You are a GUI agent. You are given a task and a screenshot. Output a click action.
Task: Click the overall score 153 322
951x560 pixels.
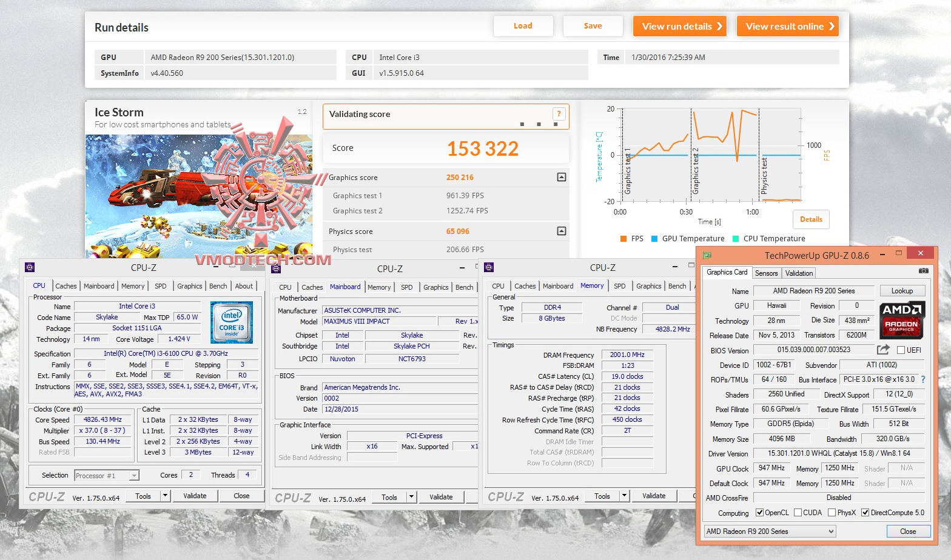pos(483,148)
